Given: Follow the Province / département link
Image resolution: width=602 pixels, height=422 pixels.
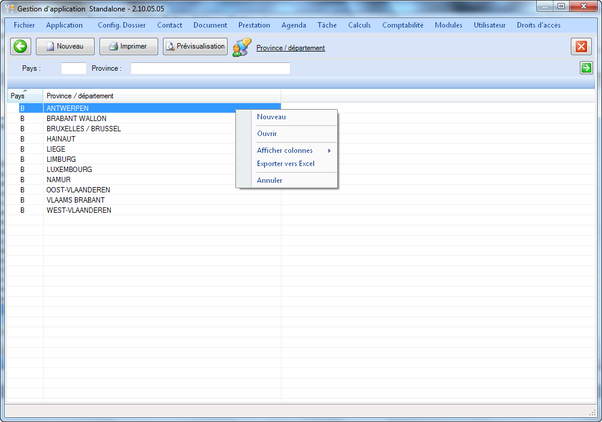Looking at the screenshot, I should [x=291, y=47].
